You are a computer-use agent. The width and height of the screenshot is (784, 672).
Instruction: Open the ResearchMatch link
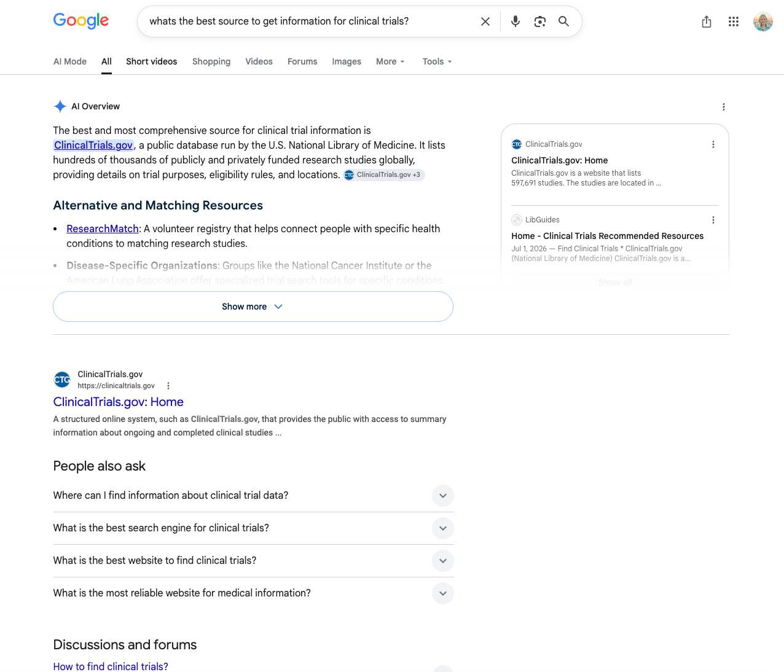click(x=103, y=229)
